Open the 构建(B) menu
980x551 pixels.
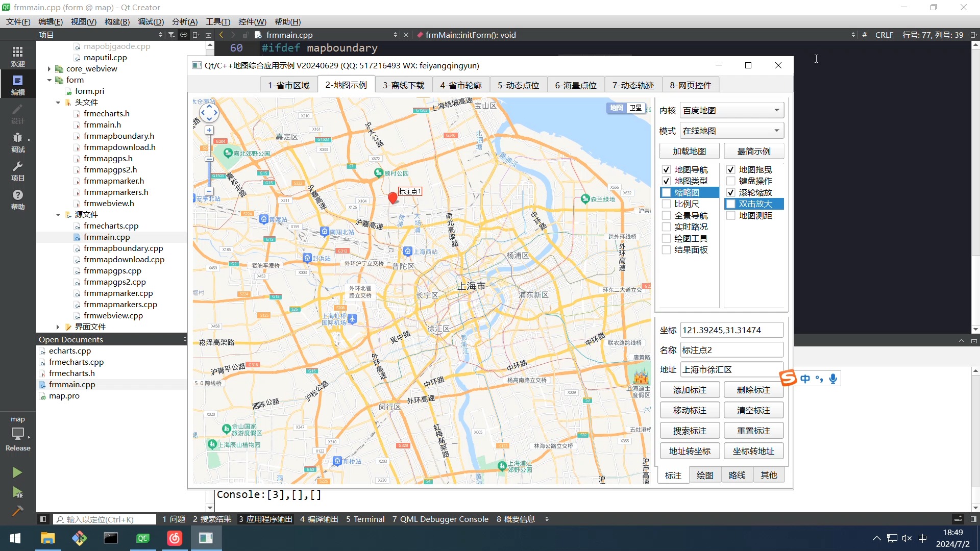coord(117,21)
